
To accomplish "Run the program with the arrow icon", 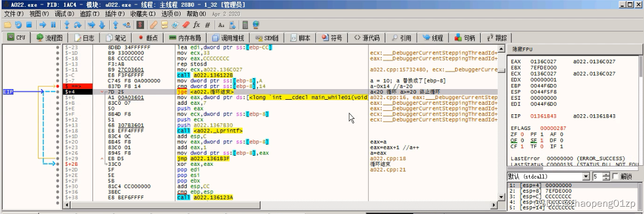I will 43,25.
